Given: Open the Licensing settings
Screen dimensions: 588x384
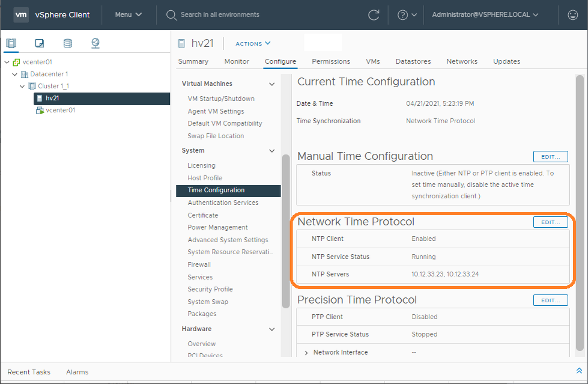Looking at the screenshot, I should click(x=201, y=165).
